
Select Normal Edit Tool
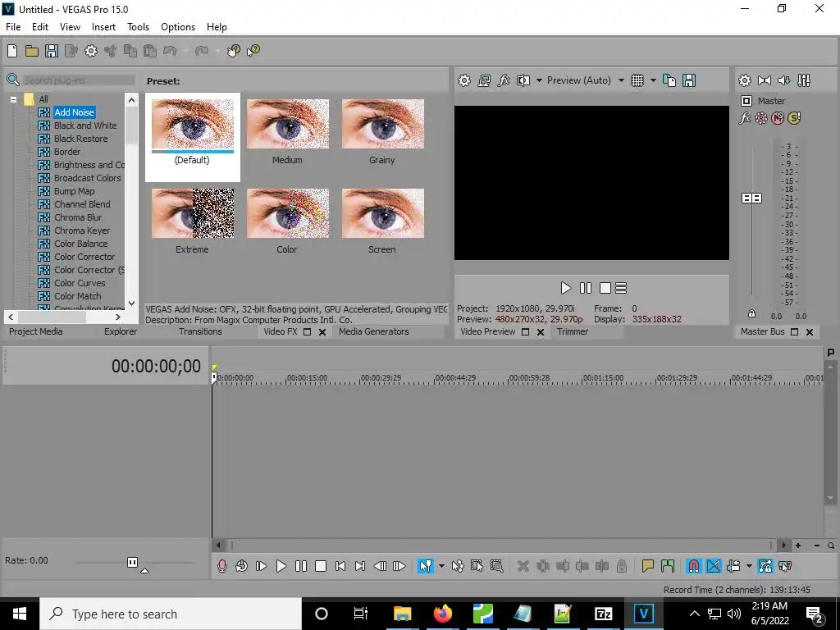click(x=426, y=566)
